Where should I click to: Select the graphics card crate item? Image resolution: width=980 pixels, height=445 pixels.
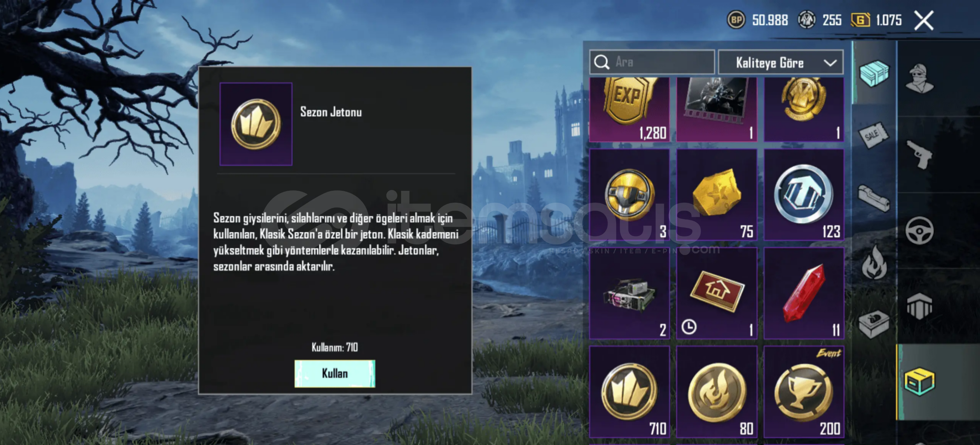coord(629,293)
